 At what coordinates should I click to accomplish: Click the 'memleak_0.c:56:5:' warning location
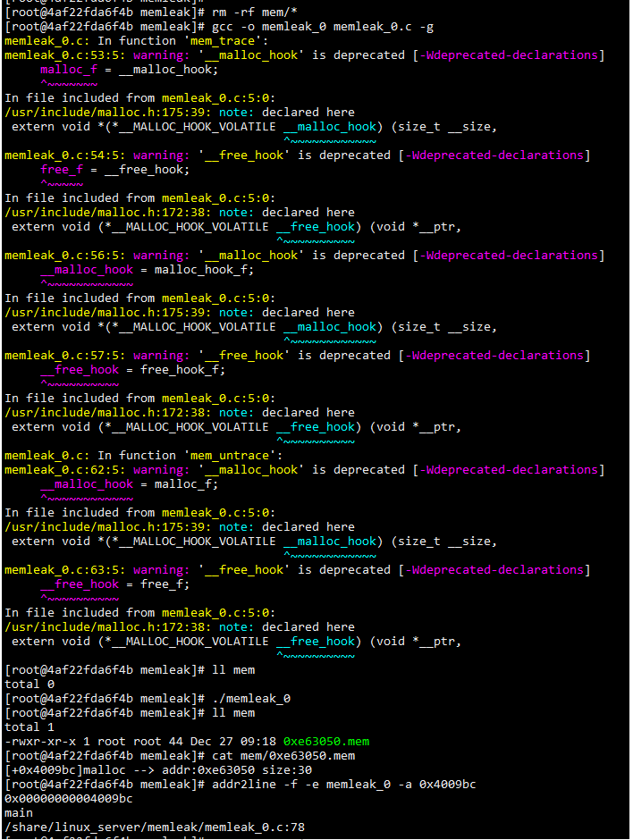pyautogui.click(x=65, y=256)
